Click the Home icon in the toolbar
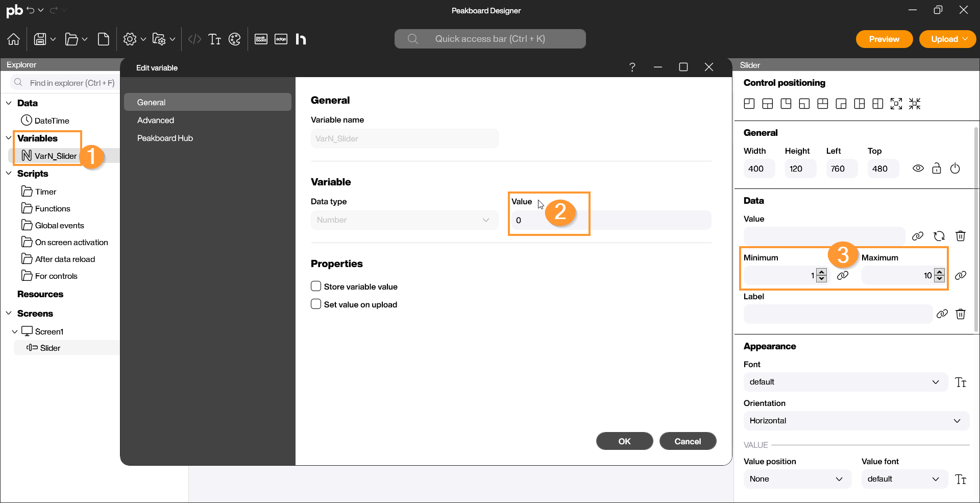 (x=14, y=39)
